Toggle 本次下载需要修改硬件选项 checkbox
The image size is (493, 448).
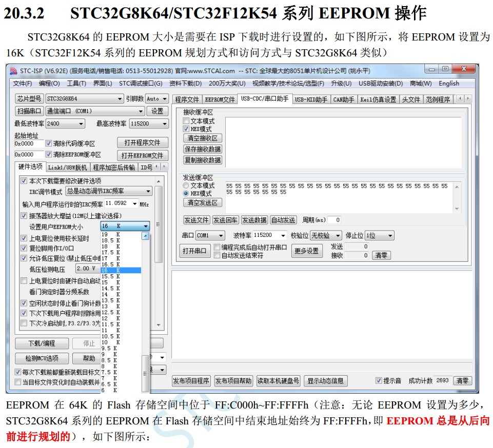coord(24,180)
